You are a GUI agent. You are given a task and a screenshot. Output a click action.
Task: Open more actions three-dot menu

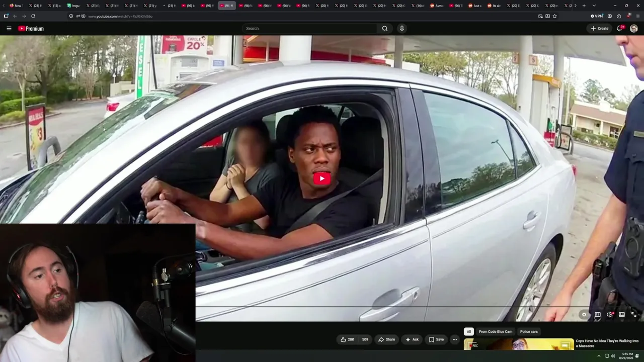(455, 339)
